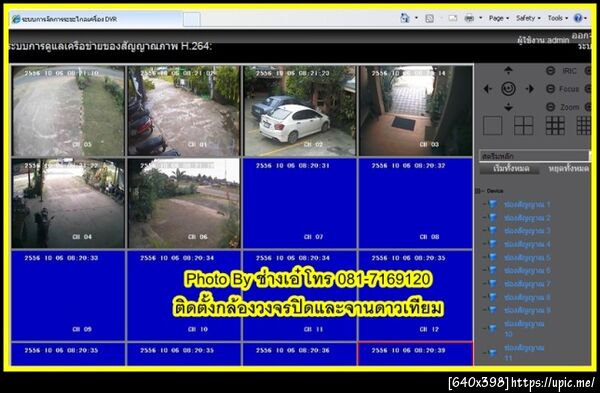Click the stop all (หยุดทั้งหมด) button
Viewport: 600px width, 393px height.
pyautogui.click(x=568, y=169)
